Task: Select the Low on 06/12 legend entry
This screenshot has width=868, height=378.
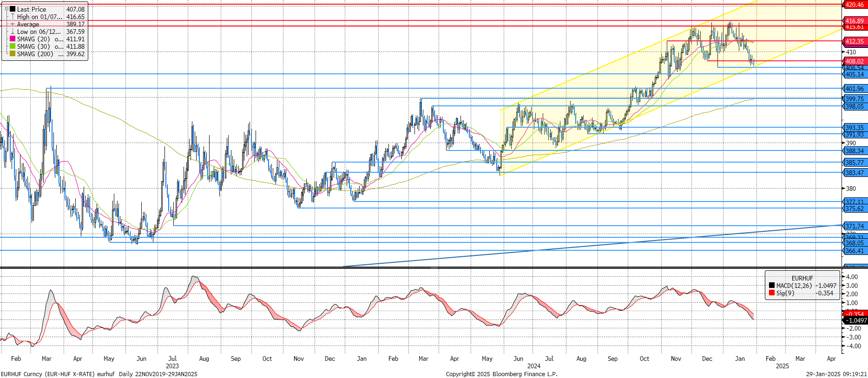Action: tap(39, 32)
